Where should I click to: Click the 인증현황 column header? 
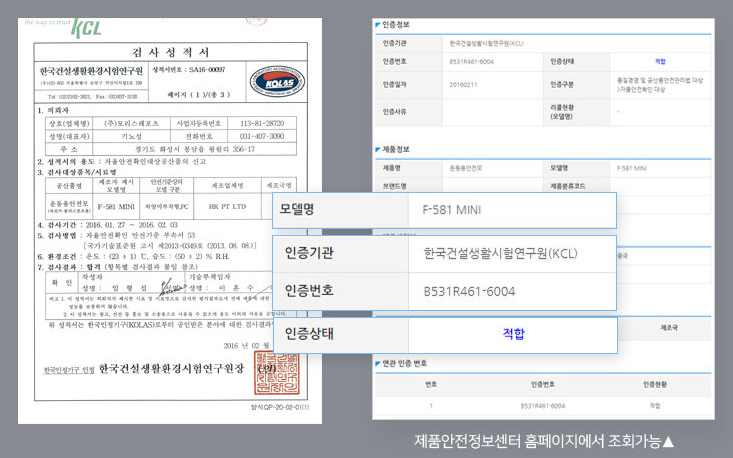click(x=654, y=385)
